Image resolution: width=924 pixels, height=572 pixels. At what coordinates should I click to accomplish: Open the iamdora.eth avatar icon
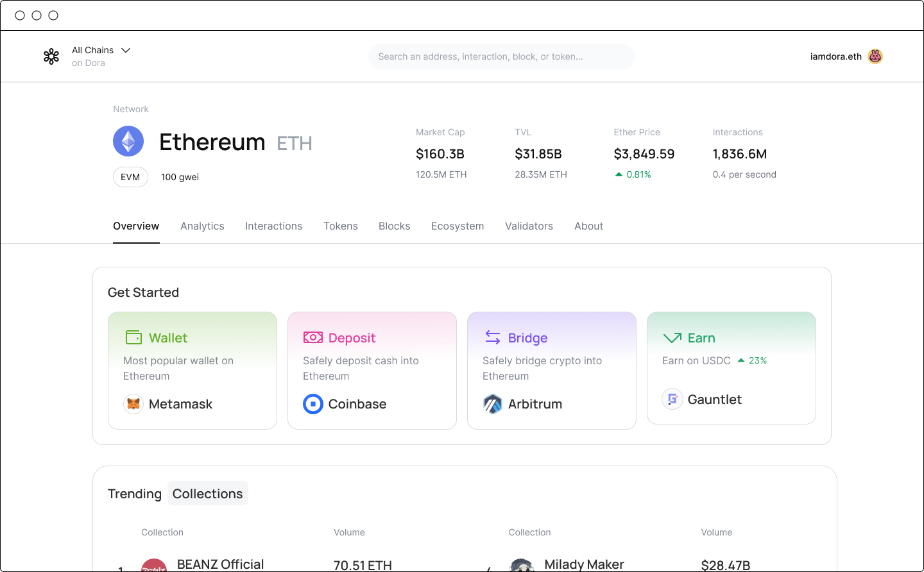tap(875, 56)
